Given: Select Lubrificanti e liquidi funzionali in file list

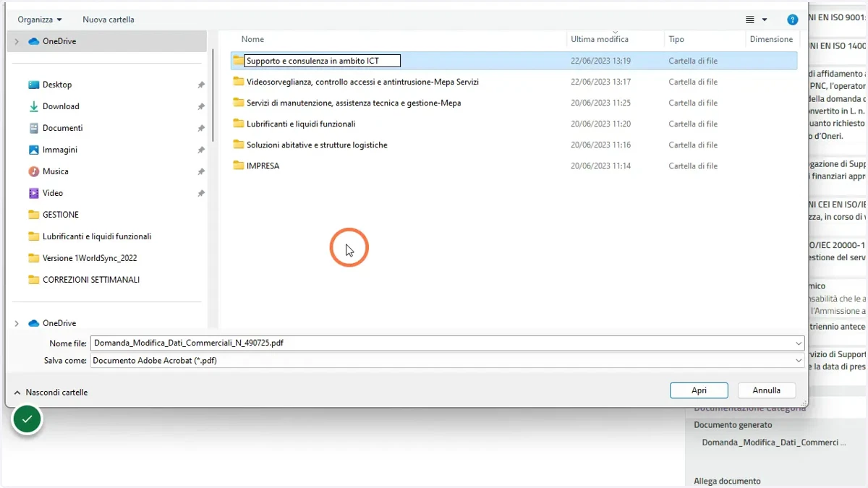Looking at the screenshot, I should point(301,124).
